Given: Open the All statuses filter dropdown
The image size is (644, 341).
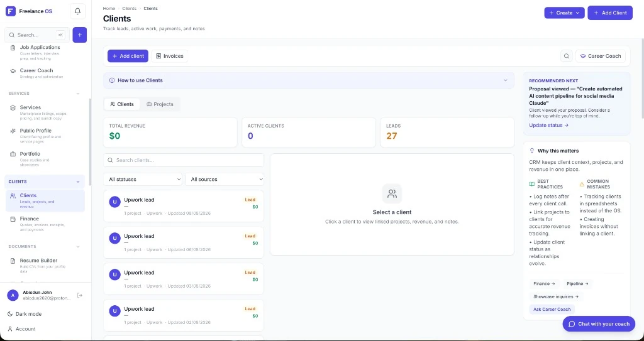Looking at the screenshot, I should point(143,180).
